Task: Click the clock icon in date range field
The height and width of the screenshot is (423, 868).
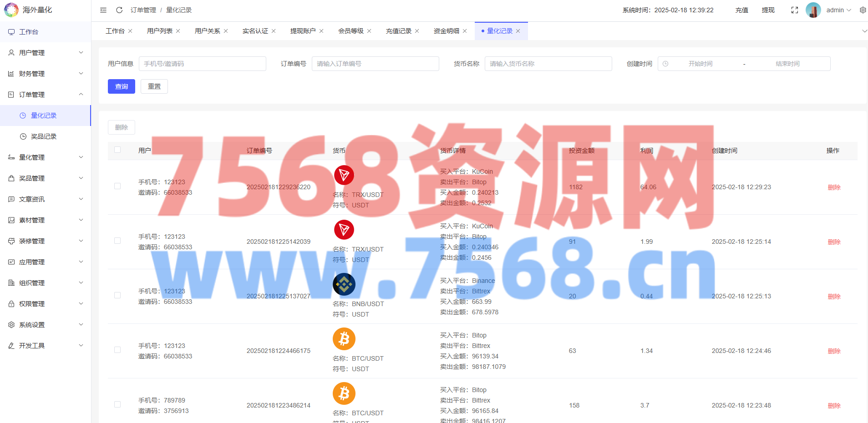Action: pyautogui.click(x=665, y=64)
